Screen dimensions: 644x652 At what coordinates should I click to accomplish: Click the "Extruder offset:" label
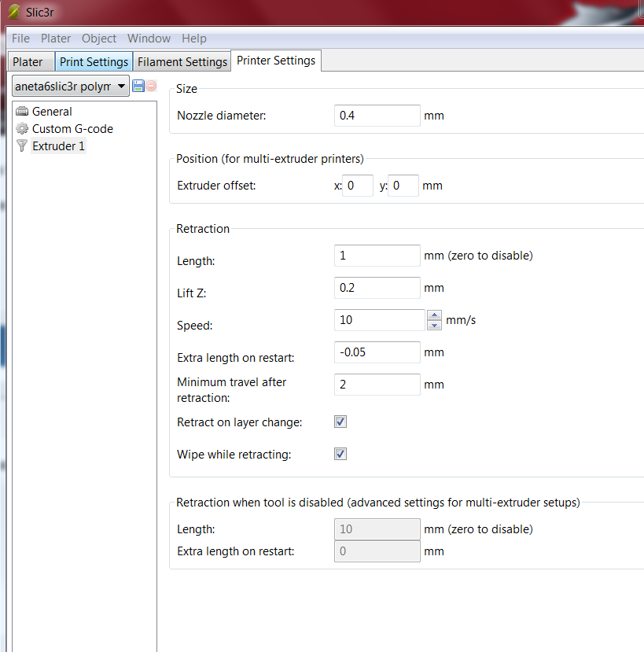point(216,186)
